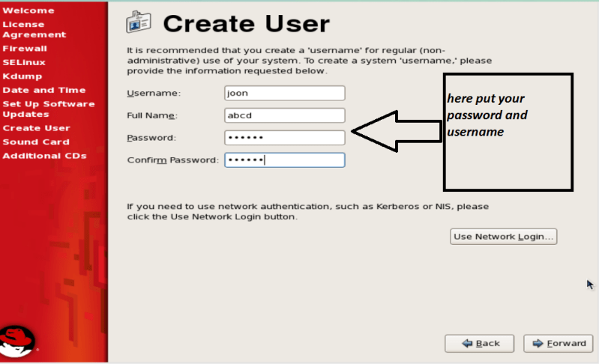
Task: Click the Username input field
Action: pyautogui.click(x=285, y=93)
